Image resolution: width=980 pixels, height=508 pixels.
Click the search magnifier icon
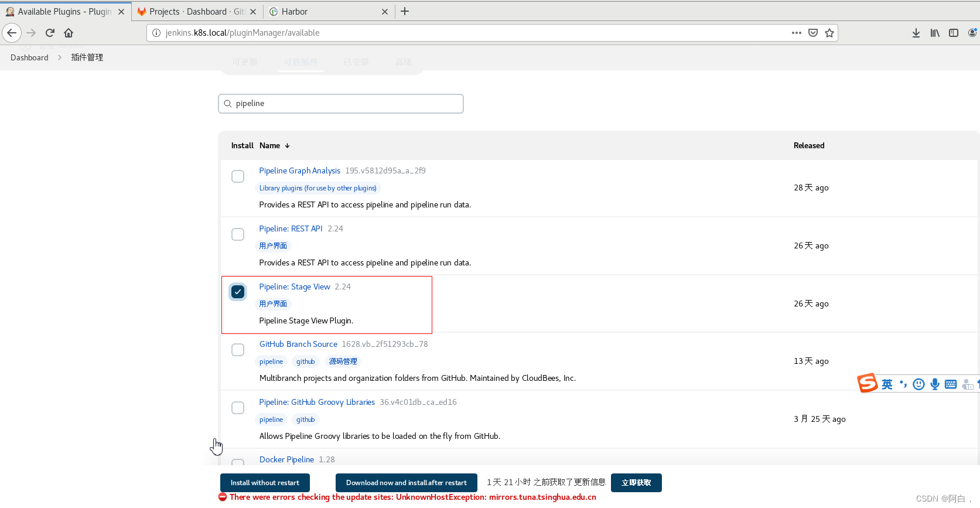[228, 104]
